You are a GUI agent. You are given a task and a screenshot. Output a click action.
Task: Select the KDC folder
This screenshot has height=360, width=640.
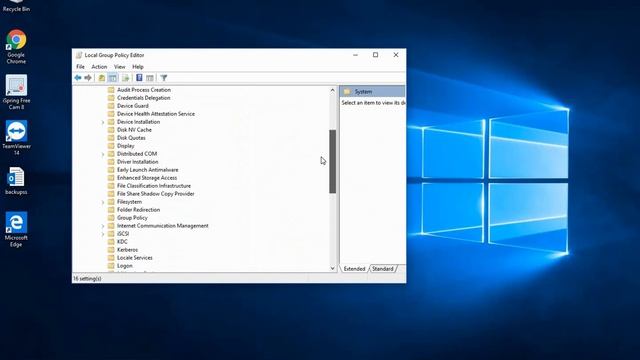pyautogui.click(x=122, y=242)
